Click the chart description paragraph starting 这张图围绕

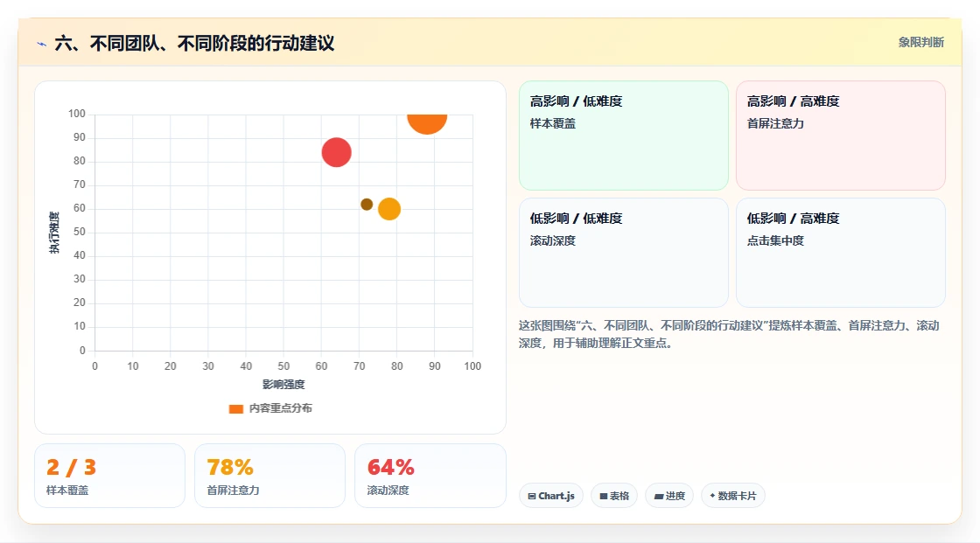point(729,334)
